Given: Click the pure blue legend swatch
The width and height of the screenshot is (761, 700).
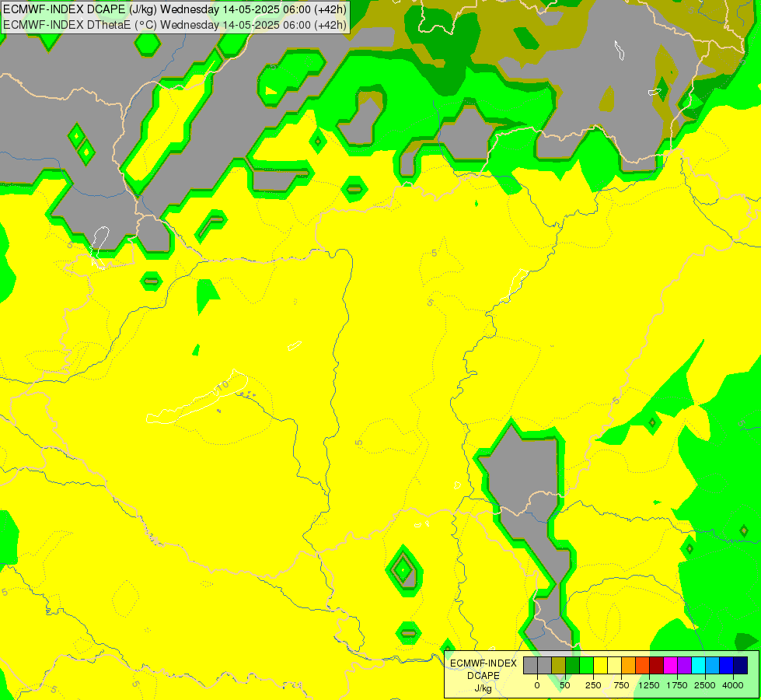Looking at the screenshot, I should coord(727,666).
